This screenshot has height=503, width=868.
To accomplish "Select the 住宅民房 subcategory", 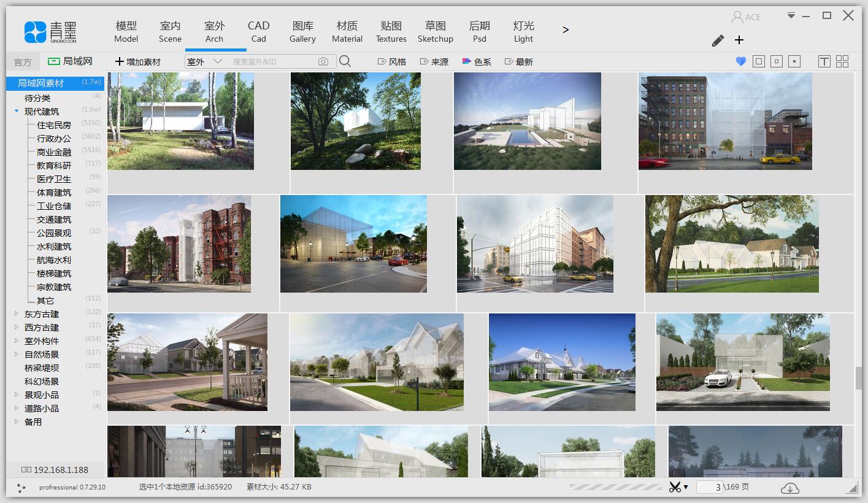I will pos(55,125).
